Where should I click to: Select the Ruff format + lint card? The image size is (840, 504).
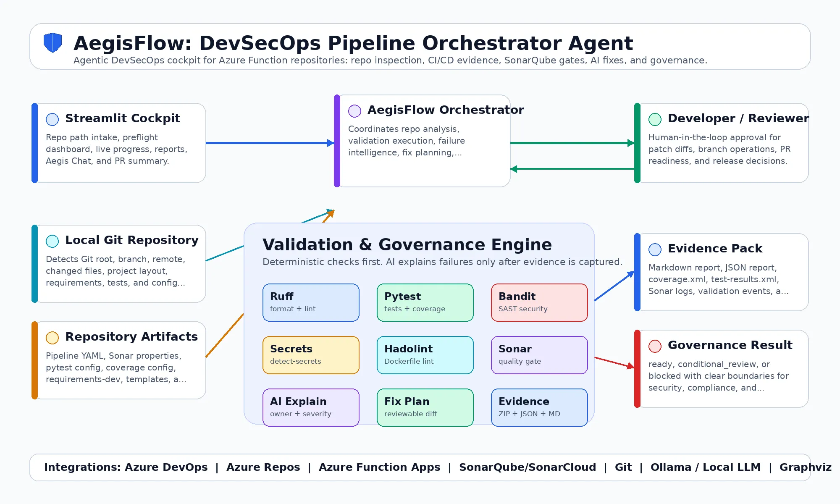coord(311,302)
